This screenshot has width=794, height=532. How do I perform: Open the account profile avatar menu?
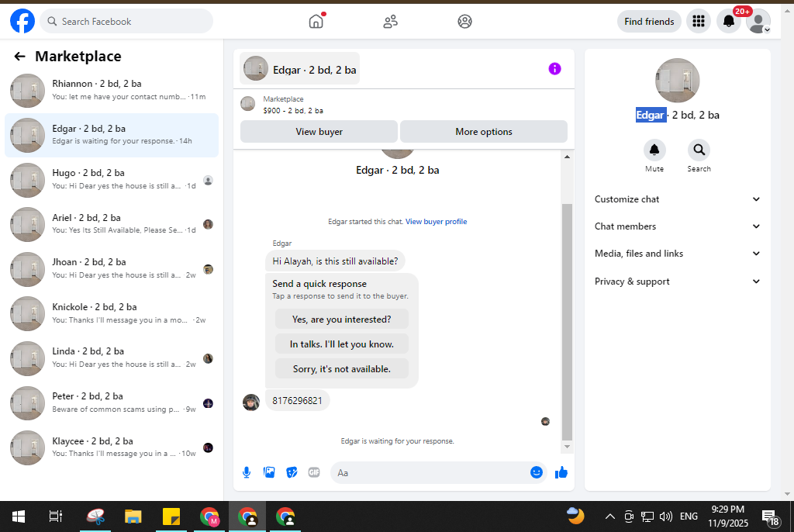tap(758, 21)
